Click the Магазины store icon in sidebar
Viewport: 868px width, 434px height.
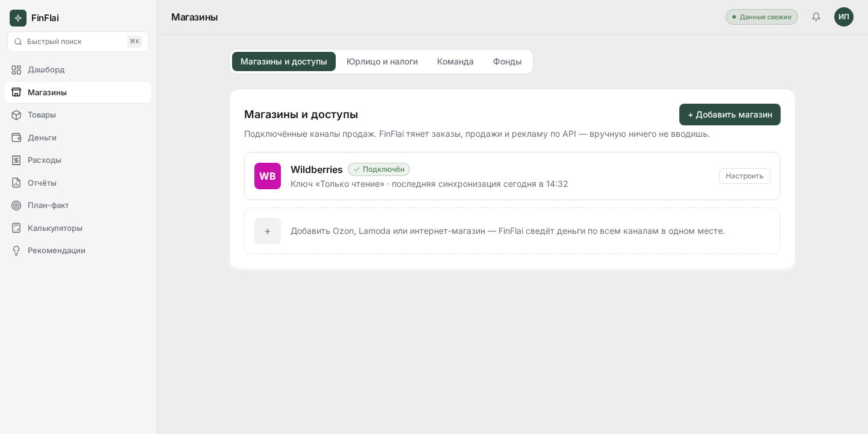click(x=16, y=92)
